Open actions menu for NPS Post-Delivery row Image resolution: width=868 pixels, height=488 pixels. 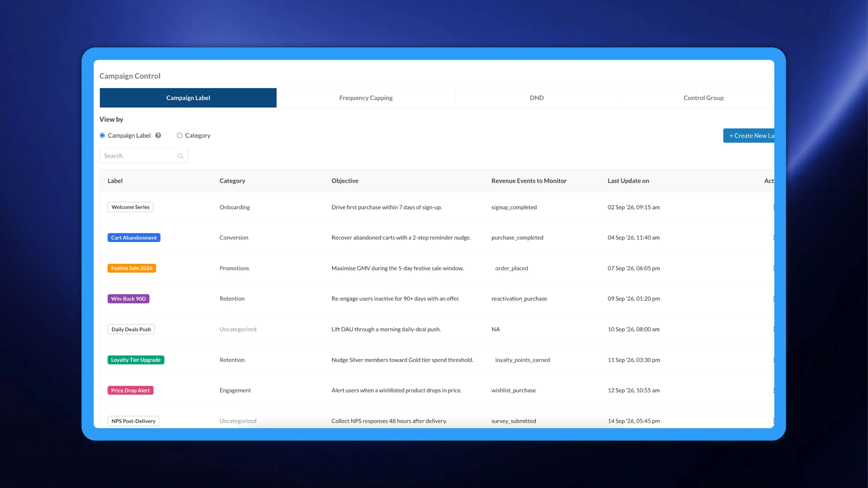[773, 421]
